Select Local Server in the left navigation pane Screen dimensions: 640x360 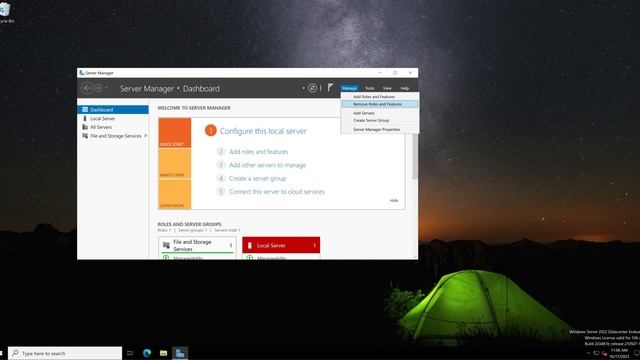(113, 118)
